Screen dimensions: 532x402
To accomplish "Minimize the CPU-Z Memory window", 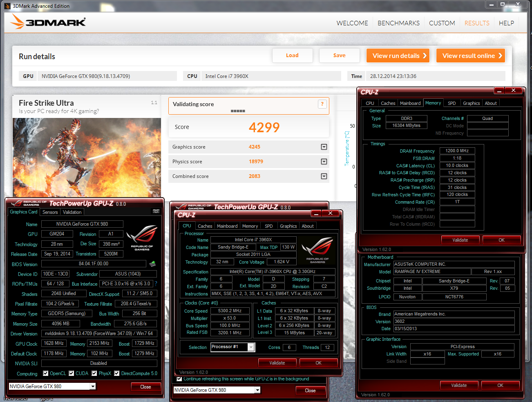I will 499,91.
